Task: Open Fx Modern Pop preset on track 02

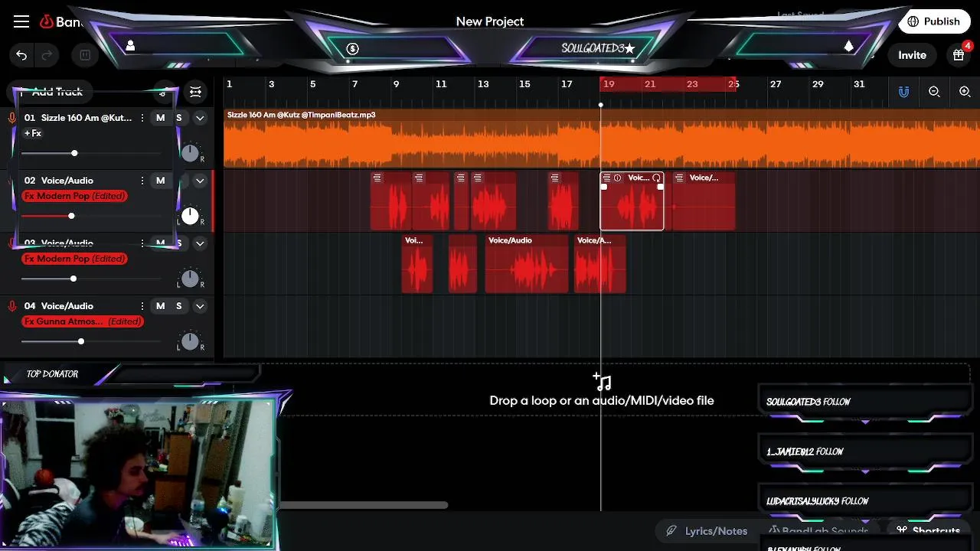Action: point(74,196)
